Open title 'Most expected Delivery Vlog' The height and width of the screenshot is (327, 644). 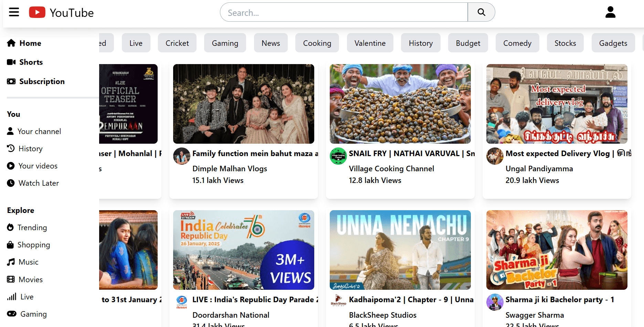pyautogui.click(x=568, y=153)
